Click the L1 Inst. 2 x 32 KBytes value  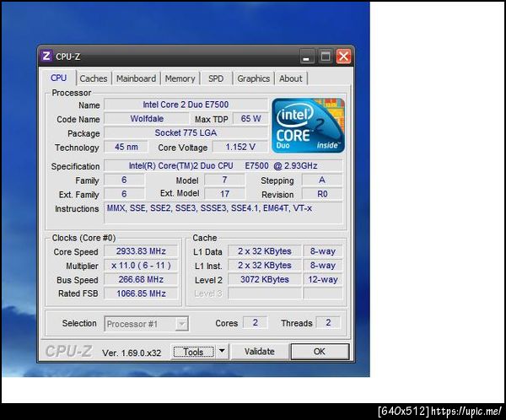coord(265,266)
